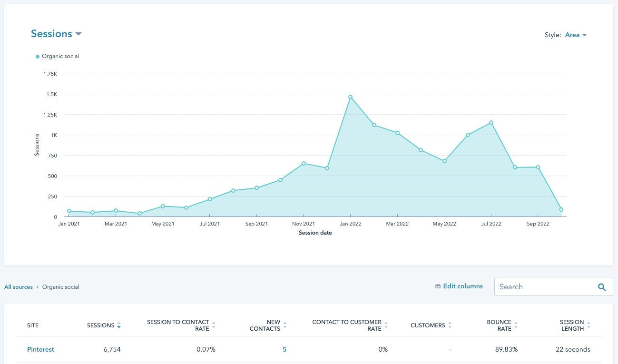Open the Sessions metric dropdown

56,34
